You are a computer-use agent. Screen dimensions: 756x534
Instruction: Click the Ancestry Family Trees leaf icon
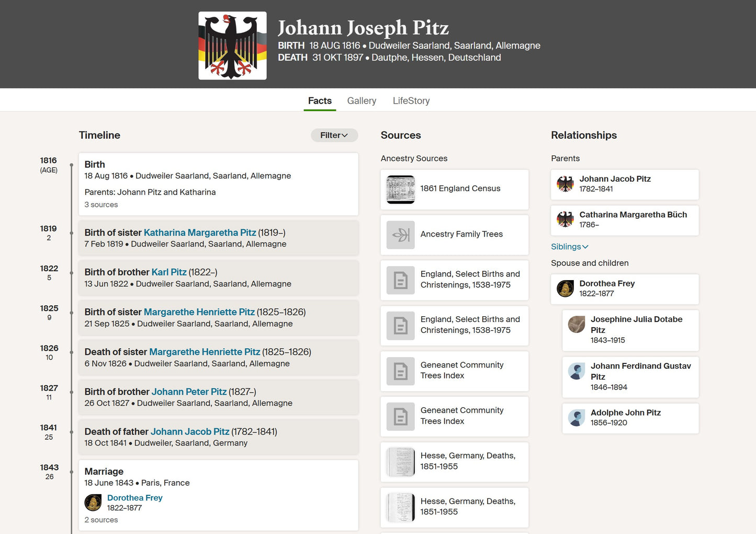[x=400, y=235]
